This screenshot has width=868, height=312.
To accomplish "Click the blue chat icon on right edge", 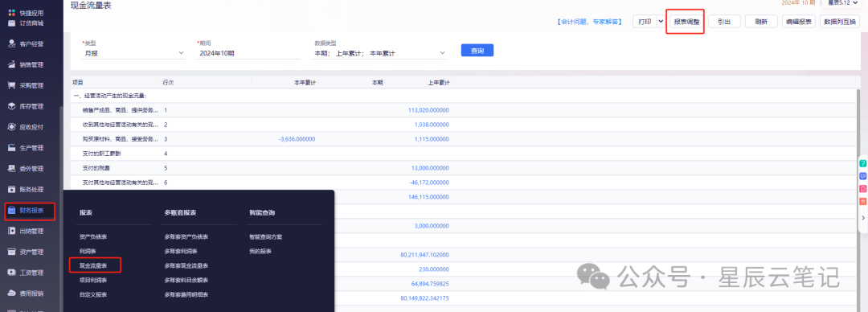I will pos(862,176).
